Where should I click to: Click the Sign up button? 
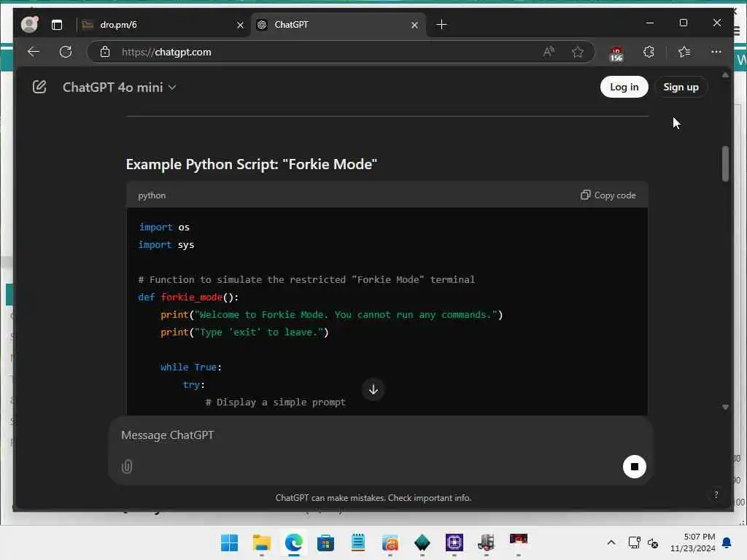[x=681, y=87]
